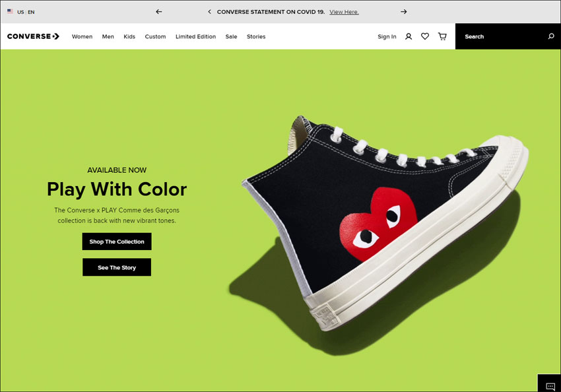Click the US flag icon
This screenshot has height=392, width=561.
[x=10, y=11]
